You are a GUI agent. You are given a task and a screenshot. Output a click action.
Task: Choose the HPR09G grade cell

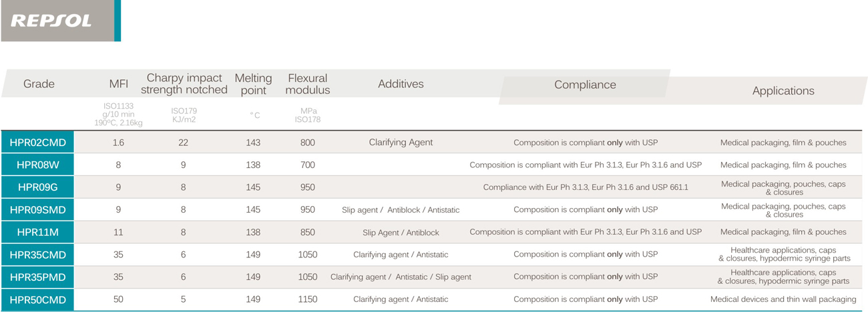coord(37,187)
